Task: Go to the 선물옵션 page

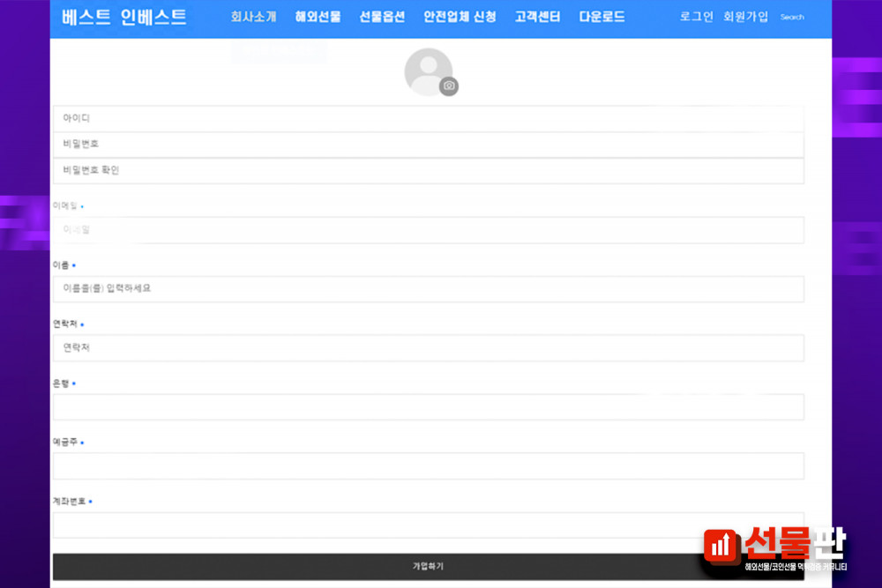Action: [382, 17]
